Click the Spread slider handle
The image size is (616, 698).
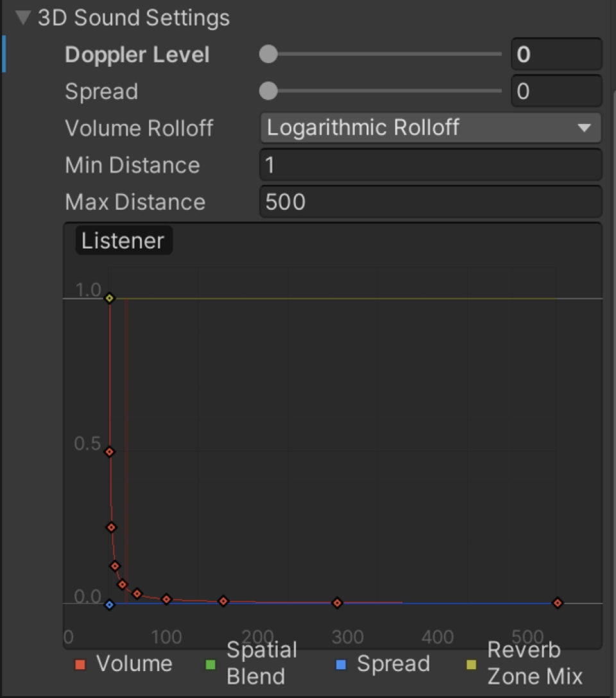click(268, 91)
